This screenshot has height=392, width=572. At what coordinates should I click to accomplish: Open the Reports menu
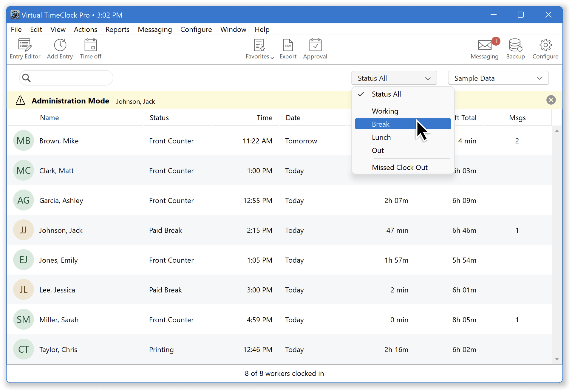click(118, 30)
